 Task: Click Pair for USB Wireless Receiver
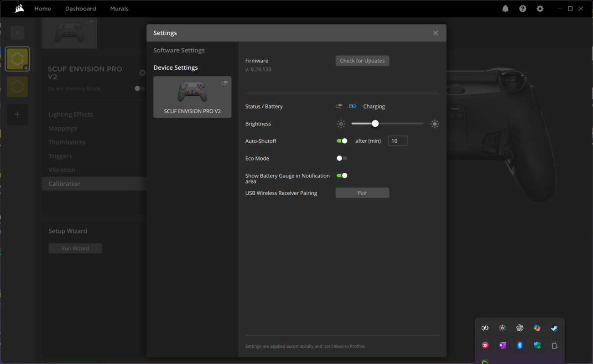(362, 193)
